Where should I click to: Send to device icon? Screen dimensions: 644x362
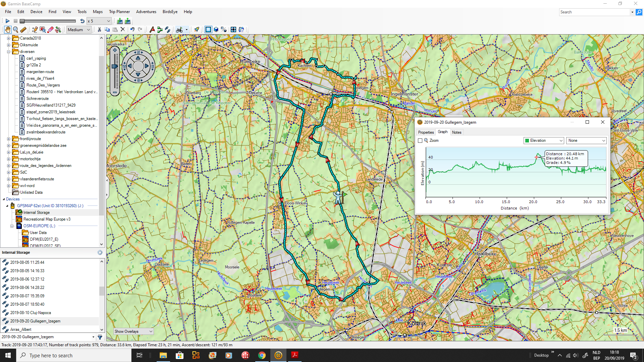(x=127, y=21)
